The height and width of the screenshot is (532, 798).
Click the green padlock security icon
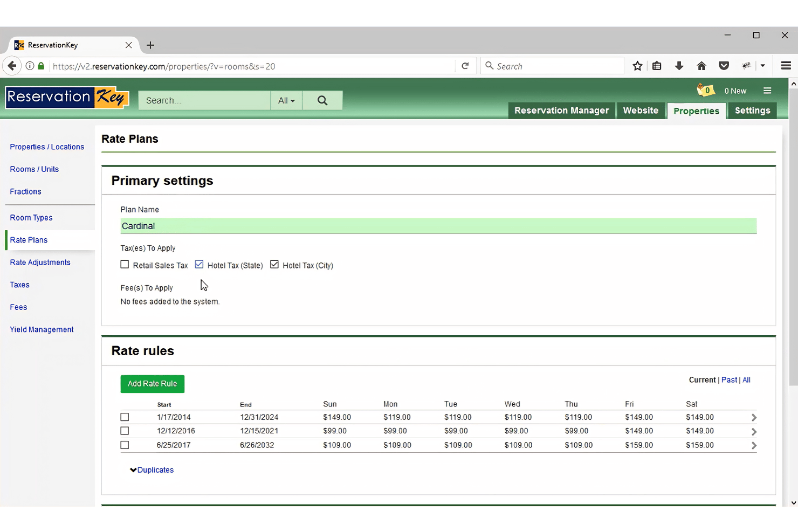[x=41, y=66]
